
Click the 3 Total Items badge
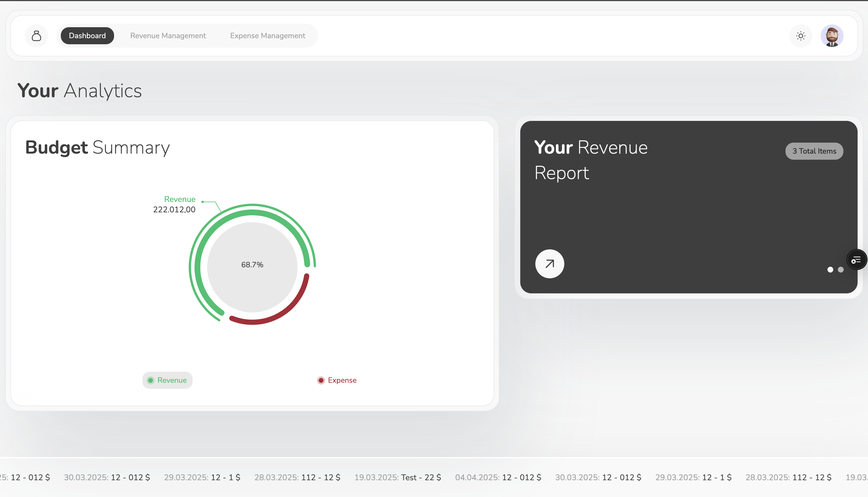click(x=814, y=151)
